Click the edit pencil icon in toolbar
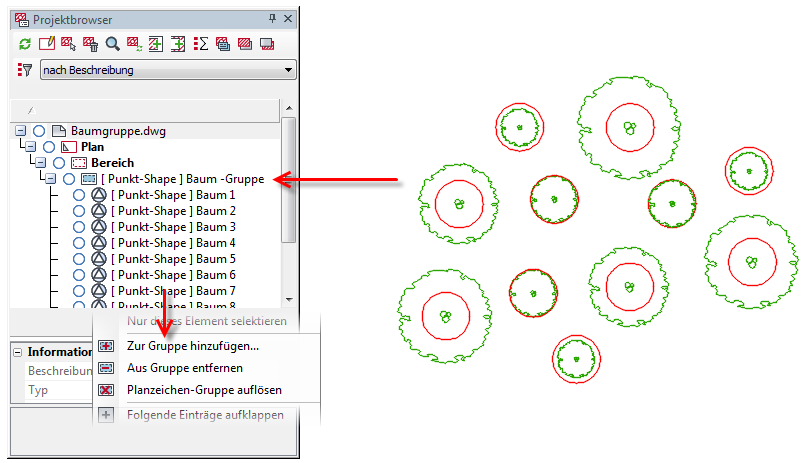The image size is (804, 463). pos(47,44)
